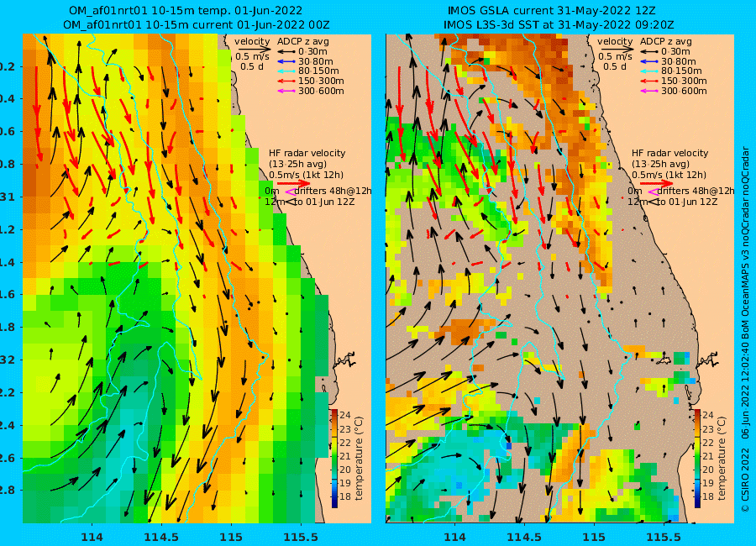Click cyan 80-150m arrow in left legend

(x=286, y=71)
